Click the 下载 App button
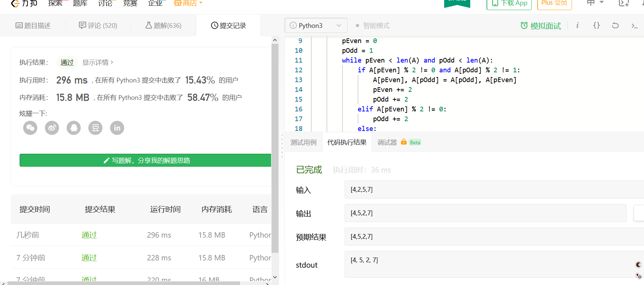The height and width of the screenshot is (285, 644). point(509,4)
